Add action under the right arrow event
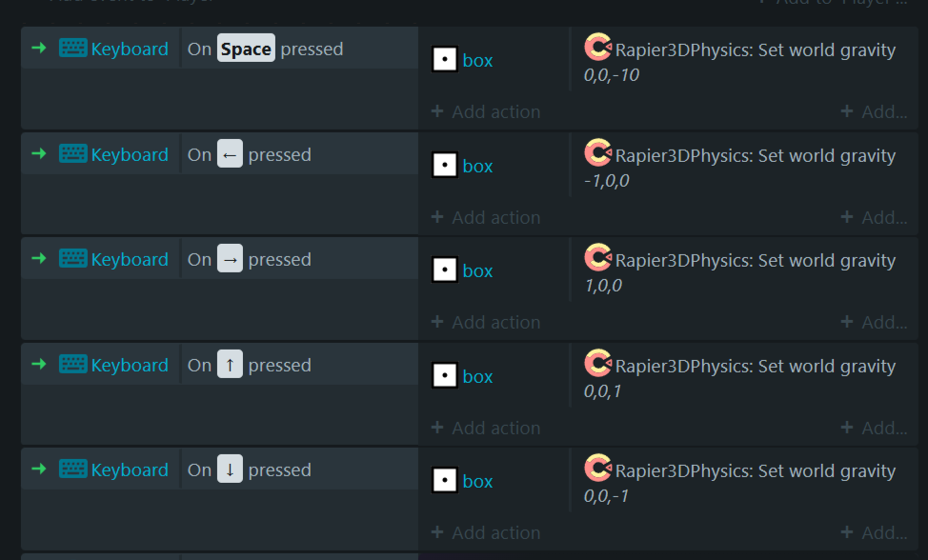Image resolution: width=928 pixels, height=560 pixels. 486,322
